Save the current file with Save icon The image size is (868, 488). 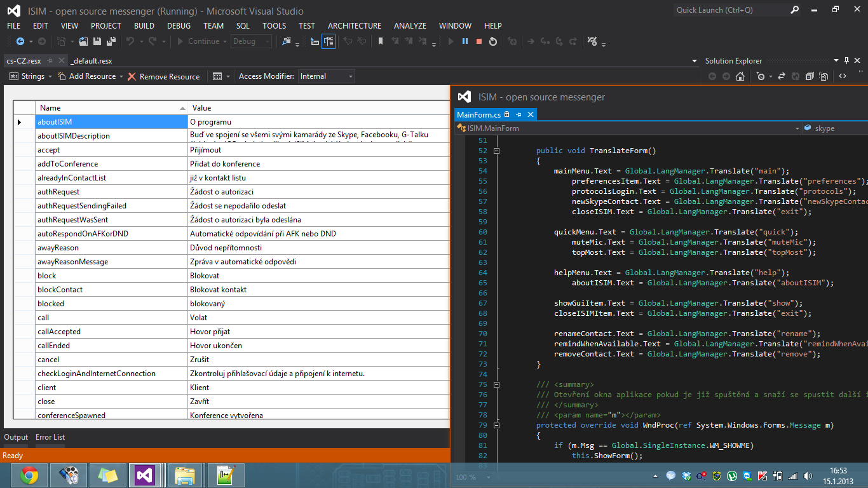coord(97,41)
